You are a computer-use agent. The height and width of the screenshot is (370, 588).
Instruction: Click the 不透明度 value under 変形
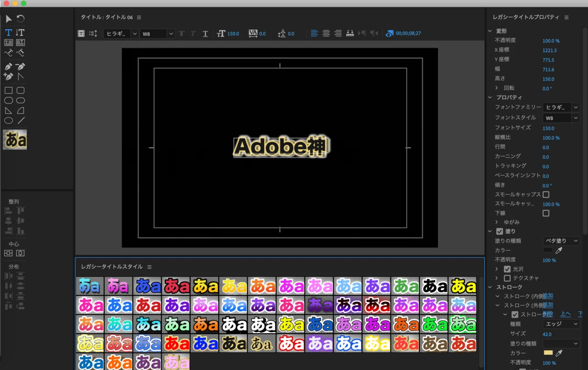pyautogui.click(x=551, y=41)
